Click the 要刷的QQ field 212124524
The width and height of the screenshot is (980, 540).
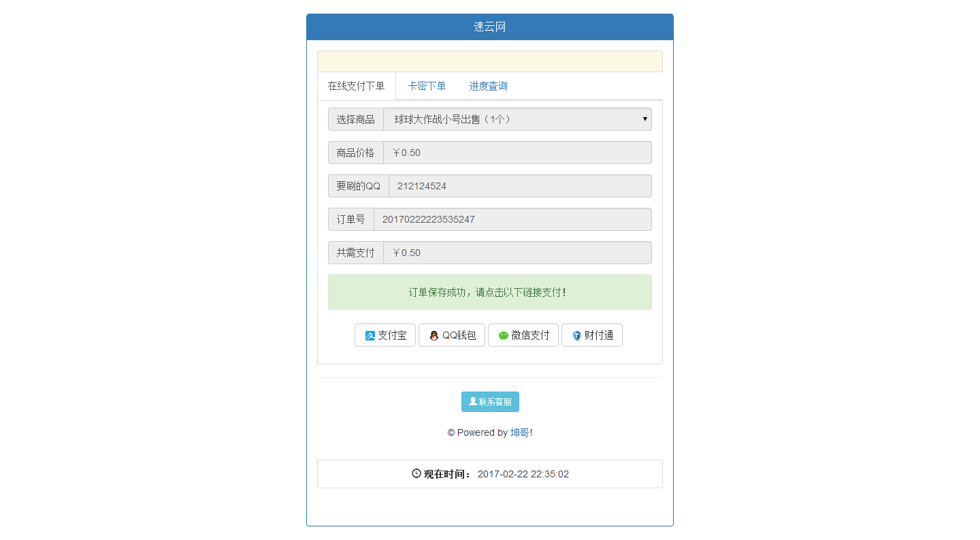[520, 186]
